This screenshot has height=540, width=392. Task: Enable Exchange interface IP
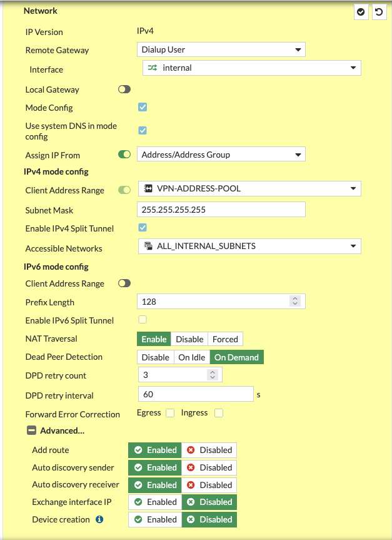(x=155, y=502)
